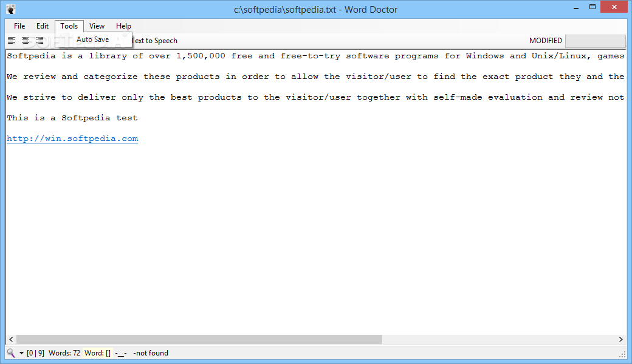Click the window resize grip in corner
Screen dimensions: 632x364
622,354
